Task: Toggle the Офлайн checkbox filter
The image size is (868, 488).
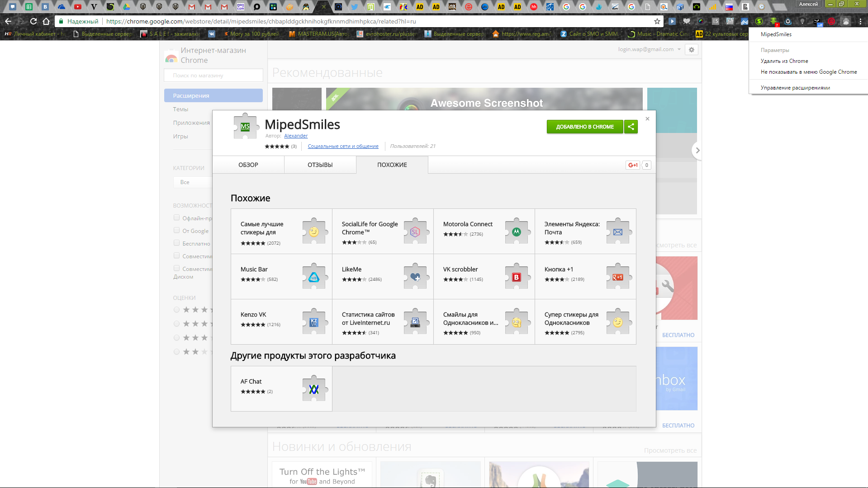Action: [177, 218]
